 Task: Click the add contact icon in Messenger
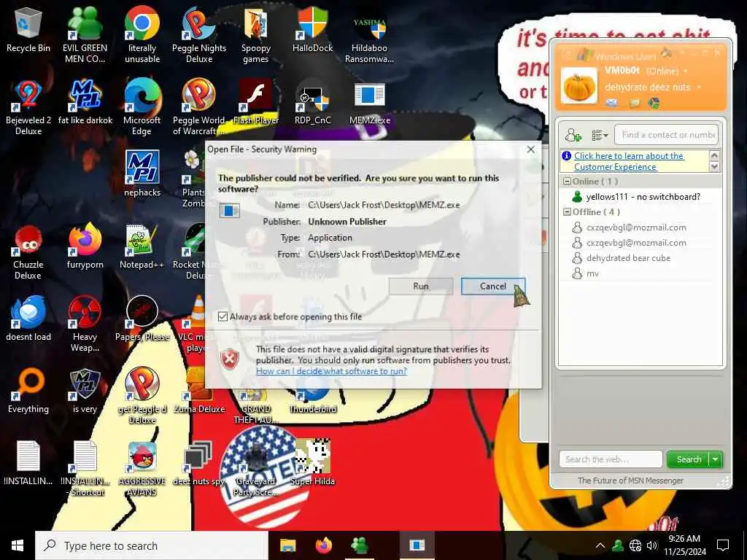[573, 135]
